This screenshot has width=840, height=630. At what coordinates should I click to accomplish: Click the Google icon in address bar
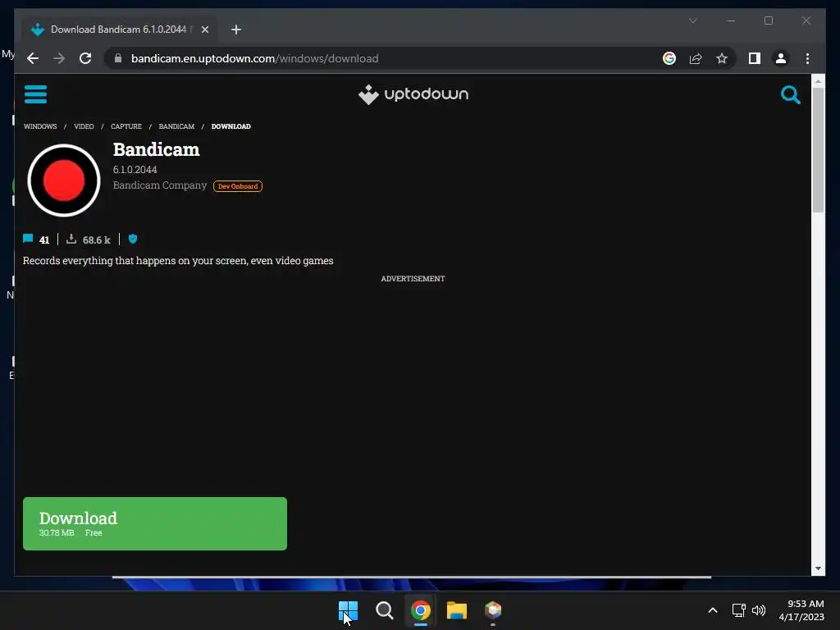(669, 58)
